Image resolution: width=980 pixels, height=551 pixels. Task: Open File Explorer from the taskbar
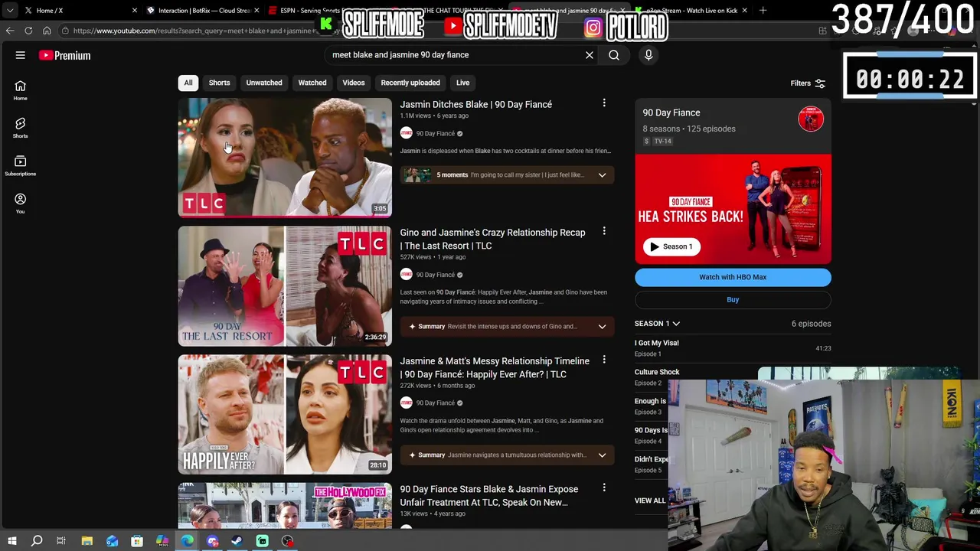click(x=87, y=541)
